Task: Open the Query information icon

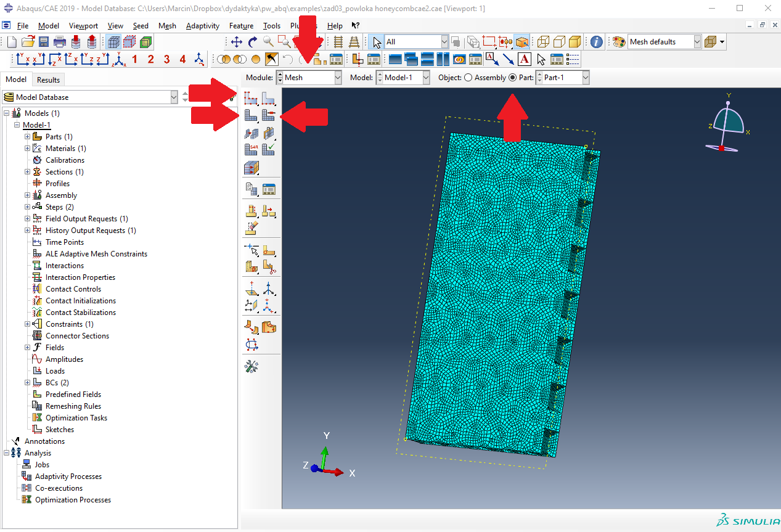Action: (x=596, y=42)
